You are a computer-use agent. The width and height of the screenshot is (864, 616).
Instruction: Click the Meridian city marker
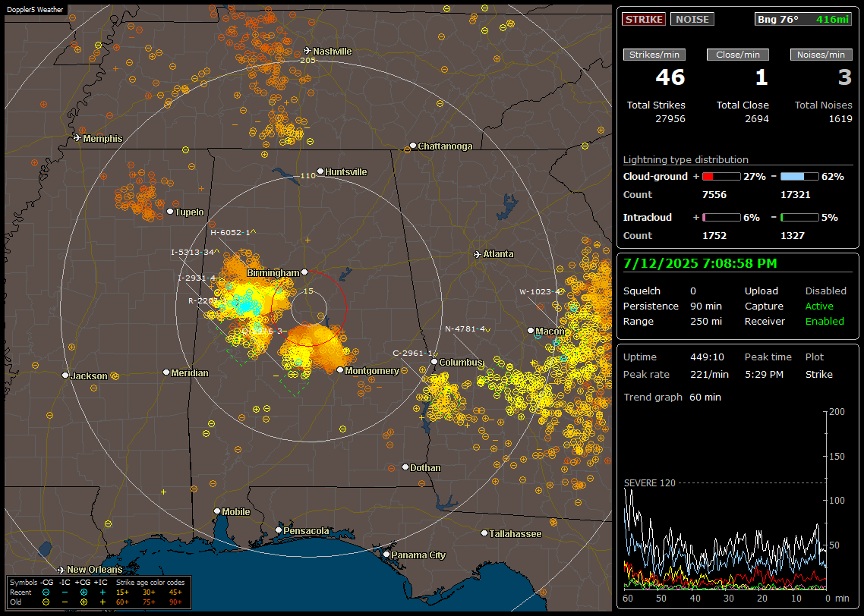pos(166,372)
